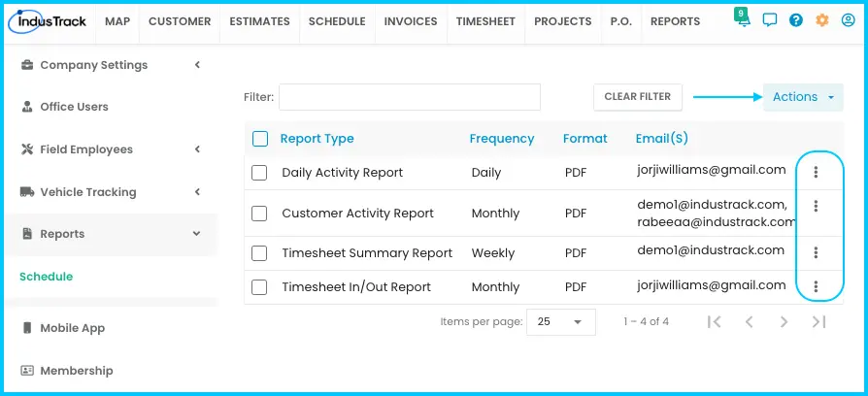The width and height of the screenshot is (868, 396).
Task: Open the chat messages icon
Action: pos(770,21)
